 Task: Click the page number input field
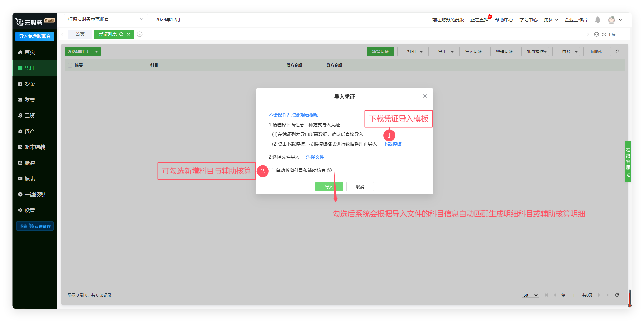[573, 295]
